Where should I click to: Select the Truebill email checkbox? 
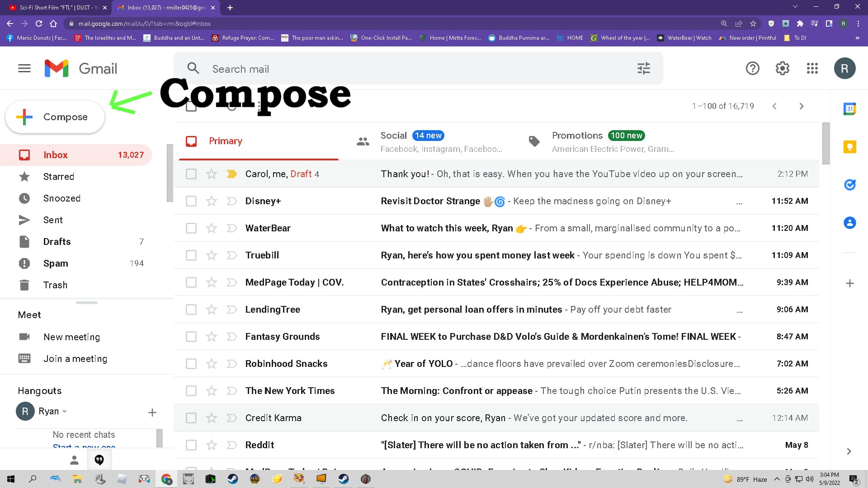191,255
